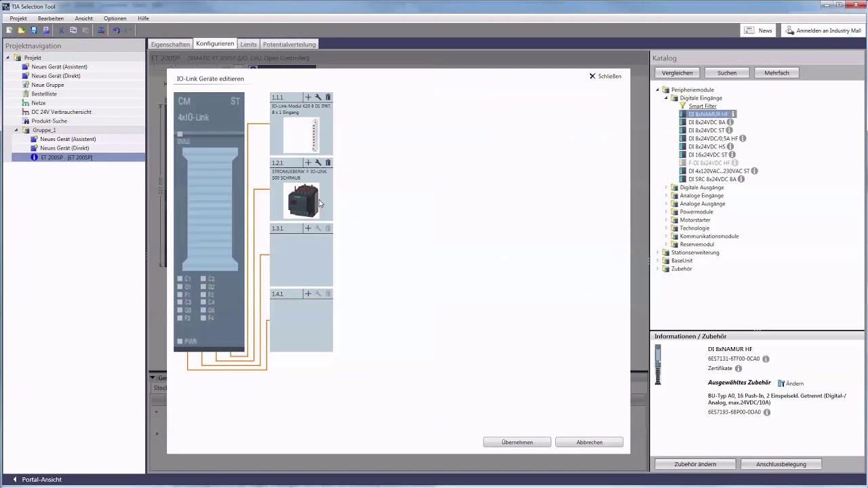Click info icon beside DI 8x24VDC/0,5A HF
This screenshot has width=868, height=488.
[x=743, y=138]
